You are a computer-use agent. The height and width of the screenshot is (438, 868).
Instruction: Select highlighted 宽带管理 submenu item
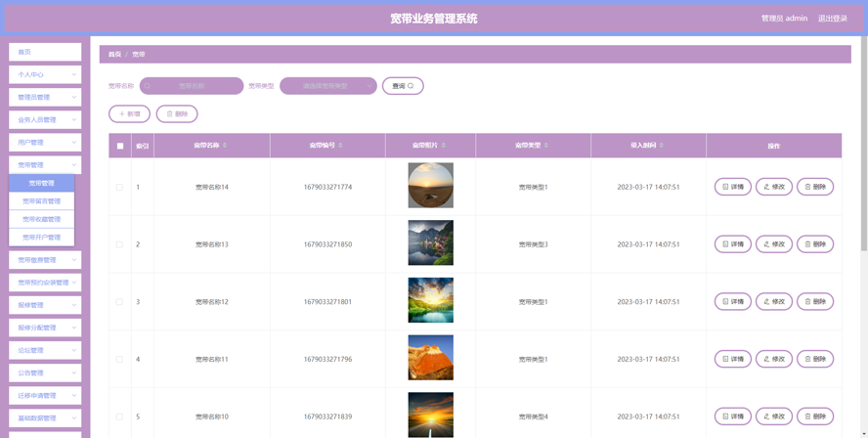click(x=41, y=183)
